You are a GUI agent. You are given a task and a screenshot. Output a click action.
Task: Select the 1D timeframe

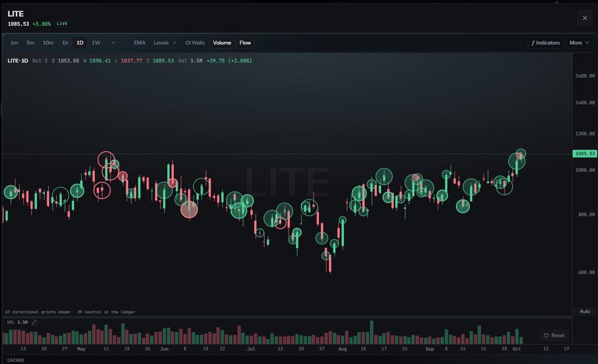click(80, 43)
